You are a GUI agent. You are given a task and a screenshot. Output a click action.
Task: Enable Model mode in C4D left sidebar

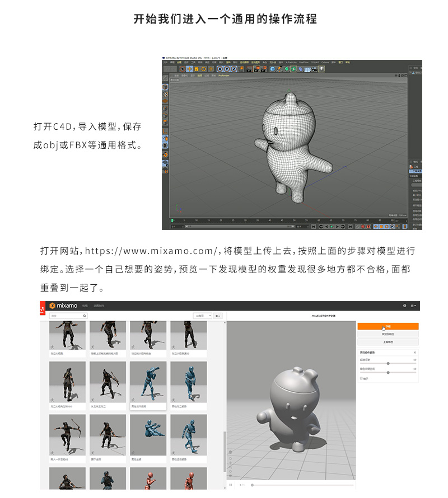[x=165, y=87]
